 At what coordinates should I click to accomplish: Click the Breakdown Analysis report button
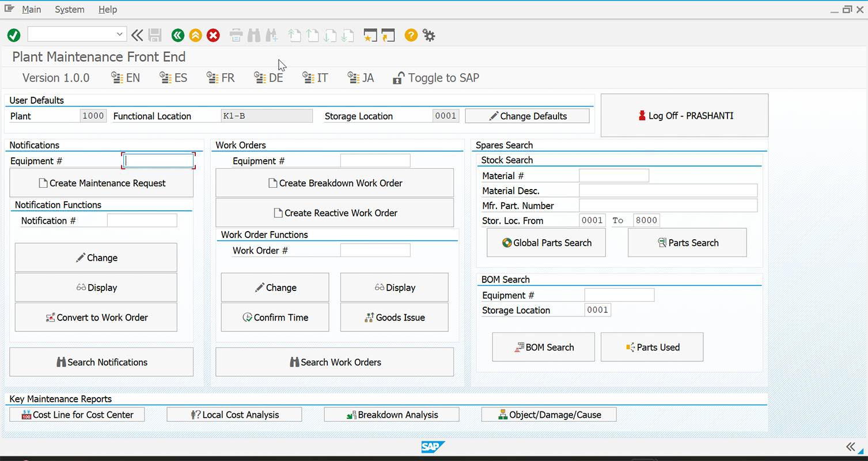pos(392,415)
